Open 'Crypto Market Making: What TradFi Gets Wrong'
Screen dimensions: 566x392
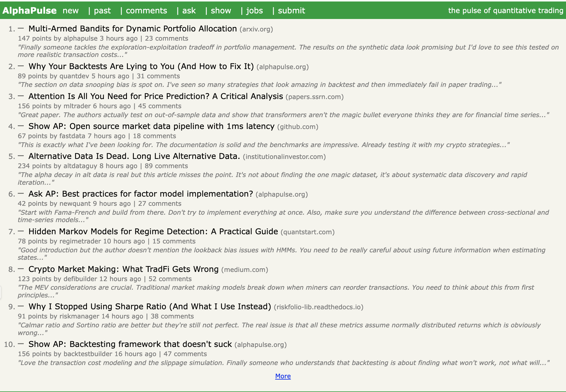click(x=123, y=269)
